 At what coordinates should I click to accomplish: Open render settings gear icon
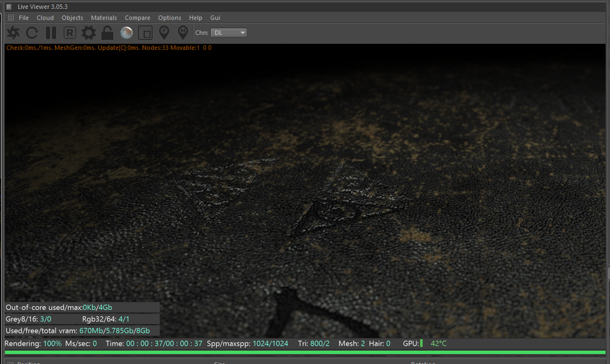[89, 33]
